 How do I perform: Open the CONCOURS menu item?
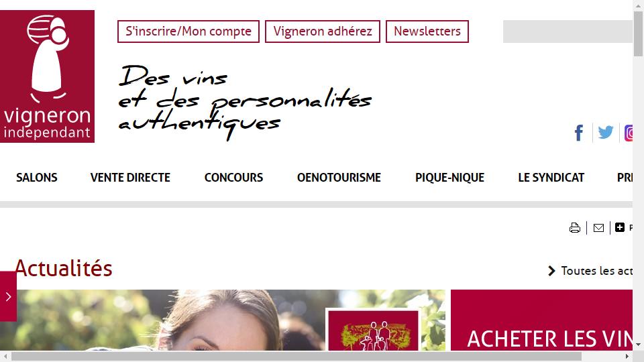click(x=233, y=178)
